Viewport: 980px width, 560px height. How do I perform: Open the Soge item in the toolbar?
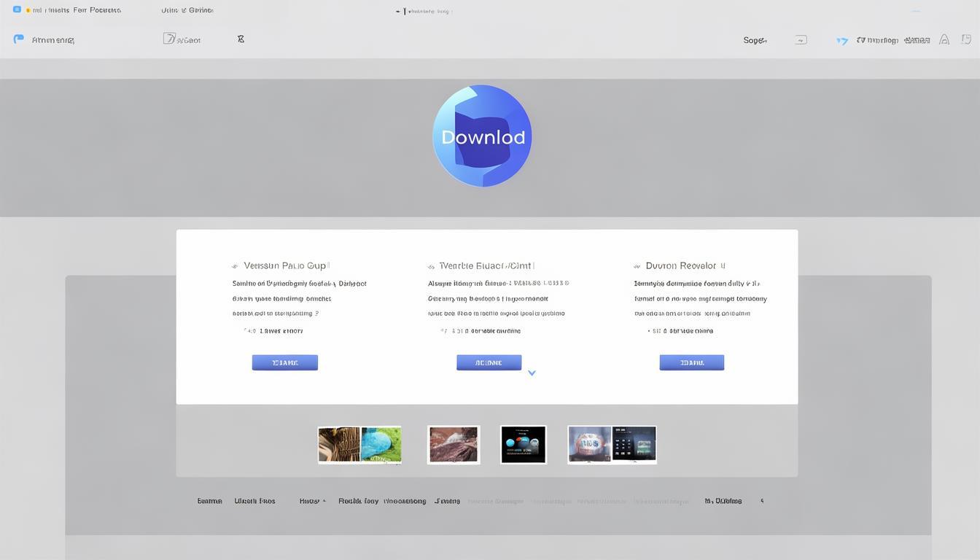click(x=755, y=40)
